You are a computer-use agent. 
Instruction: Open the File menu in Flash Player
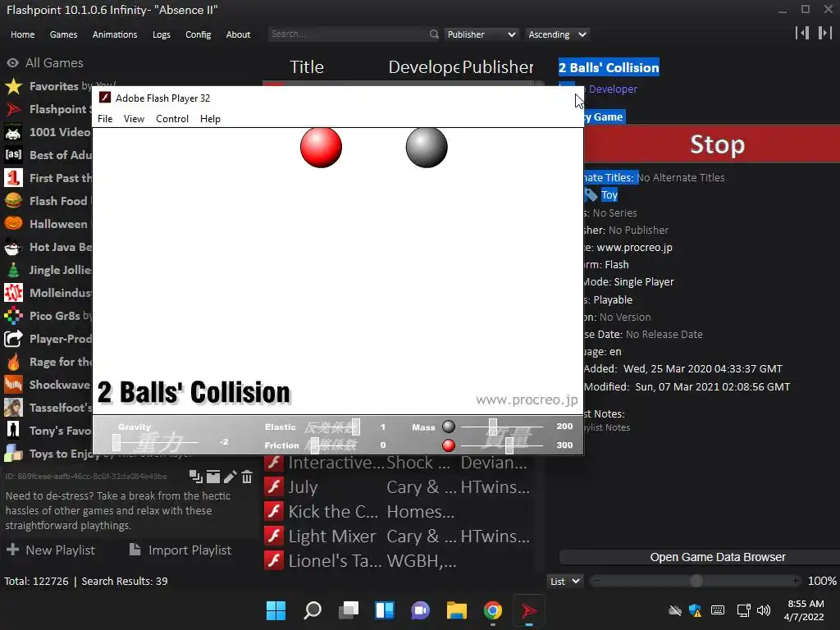[105, 119]
